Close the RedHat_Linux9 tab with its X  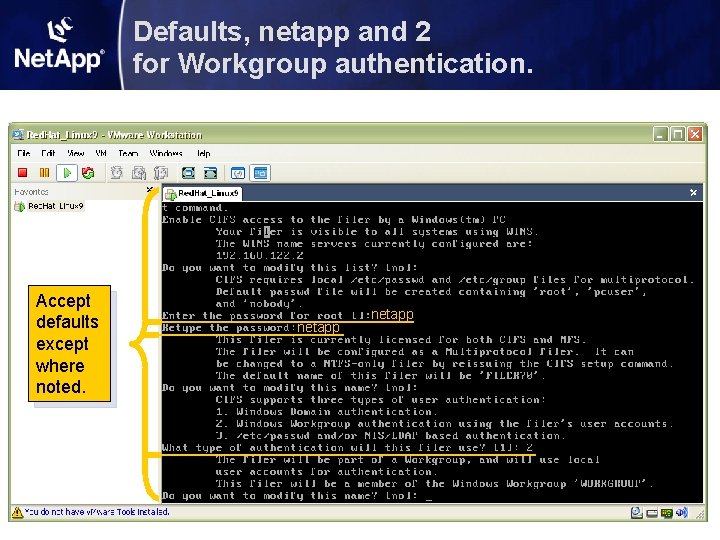tap(693, 193)
